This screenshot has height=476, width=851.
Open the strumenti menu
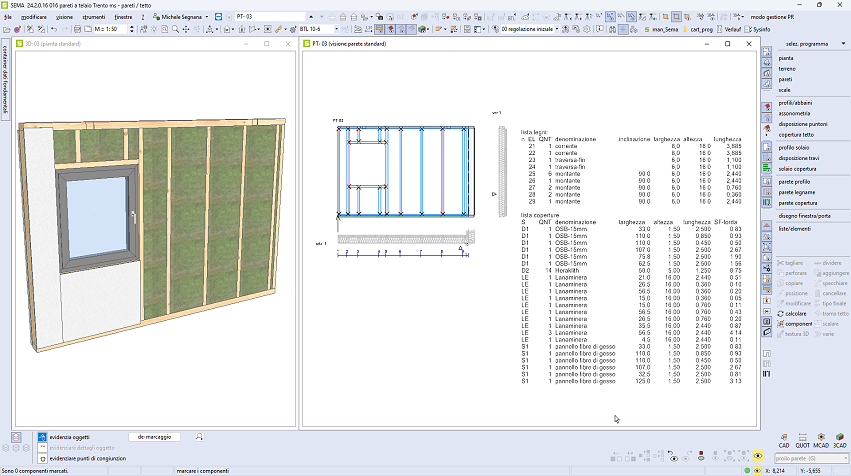(x=92, y=17)
